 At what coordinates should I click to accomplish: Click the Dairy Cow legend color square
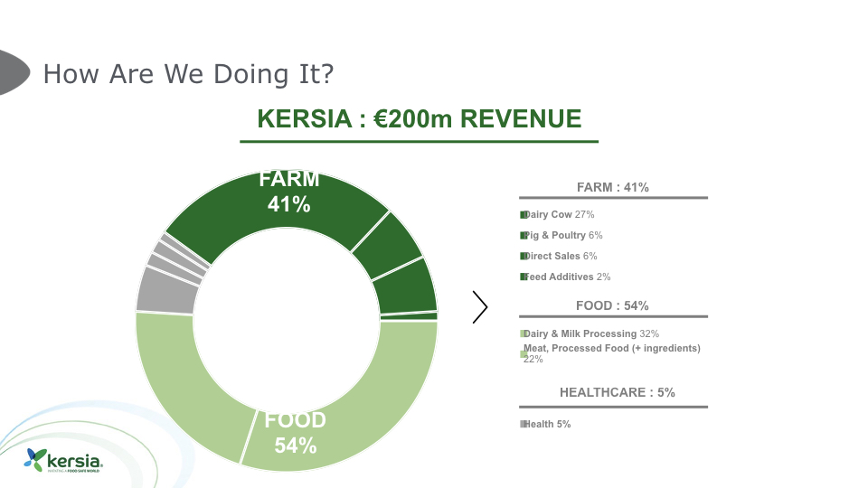(524, 215)
